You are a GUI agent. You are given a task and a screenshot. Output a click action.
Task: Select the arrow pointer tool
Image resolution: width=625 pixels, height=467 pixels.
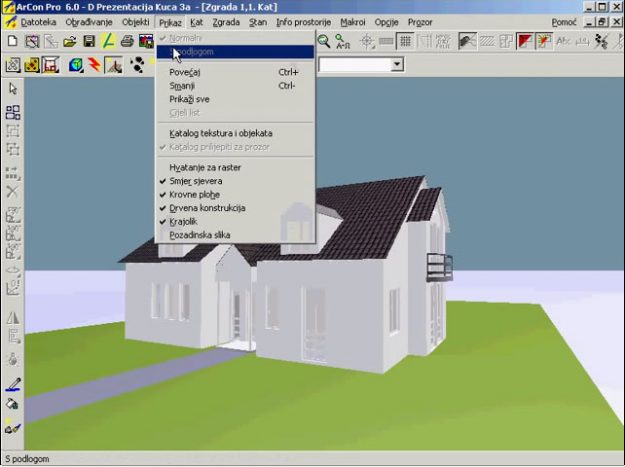point(13,89)
